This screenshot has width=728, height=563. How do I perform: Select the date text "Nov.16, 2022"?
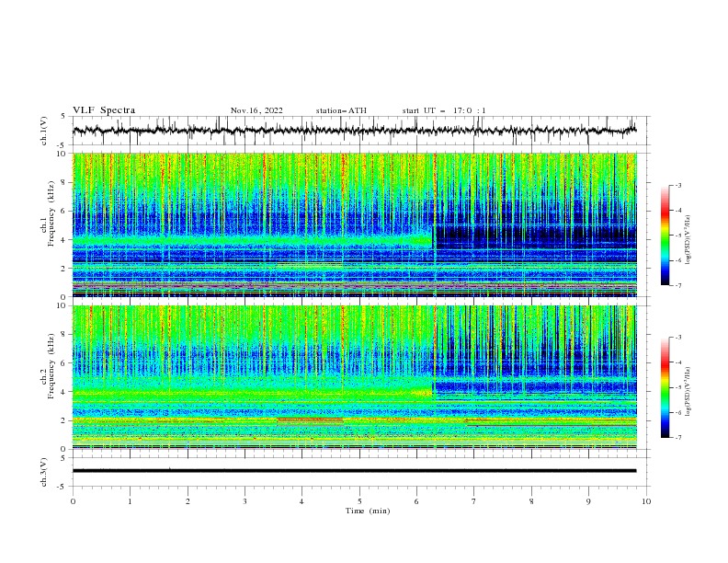(x=256, y=110)
